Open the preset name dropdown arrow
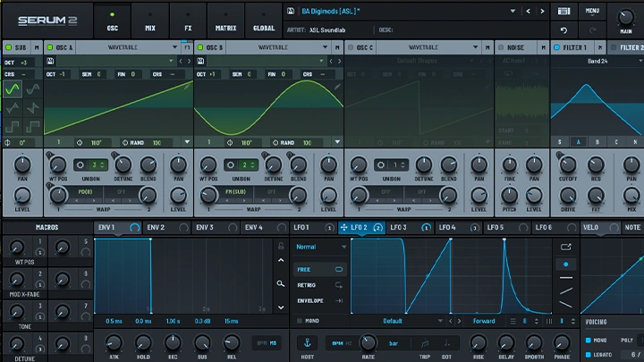 click(513, 11)
